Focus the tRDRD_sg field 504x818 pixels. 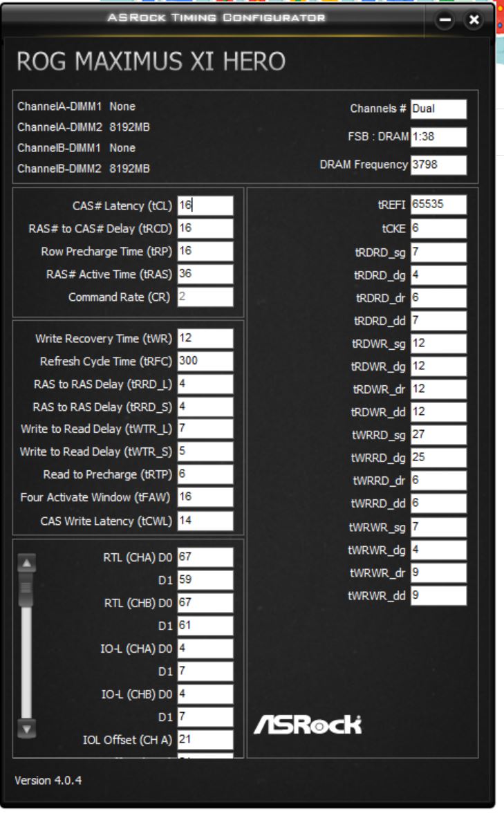tap(438, 252)
